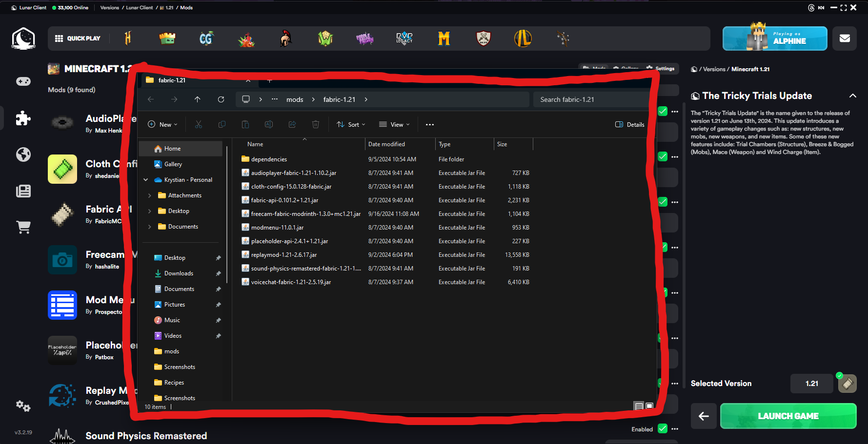Toggle the enabled checkbox for Cloth Config mod
This screenshot has width=868, height=444.
[x=663, y=156]
